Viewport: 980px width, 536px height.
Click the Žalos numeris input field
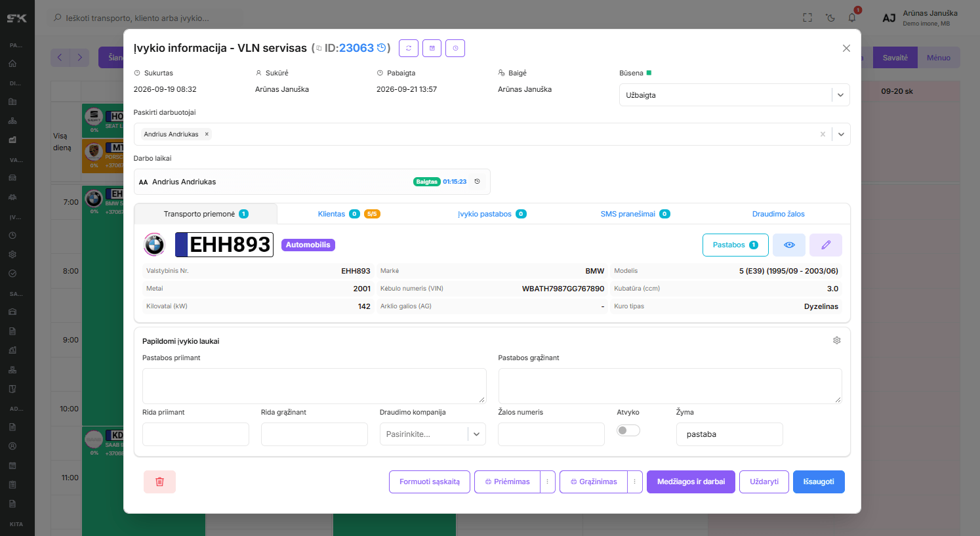(551, 434)
